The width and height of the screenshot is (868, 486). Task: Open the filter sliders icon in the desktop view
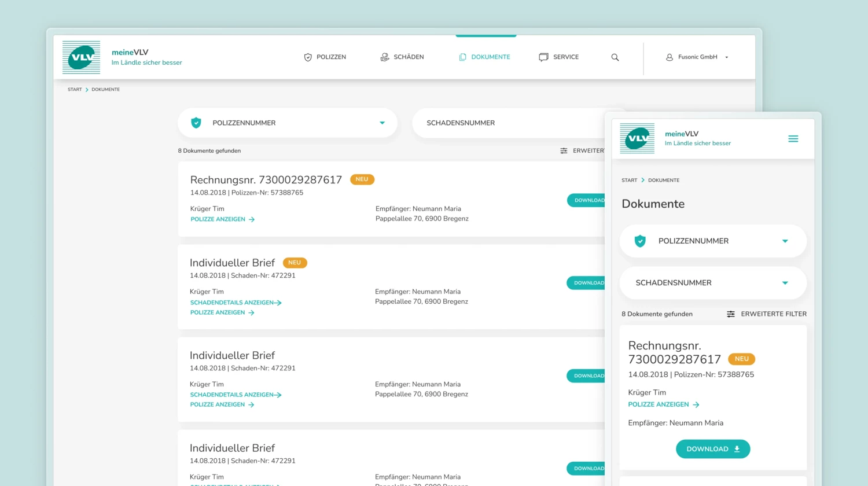coord(564,151)
